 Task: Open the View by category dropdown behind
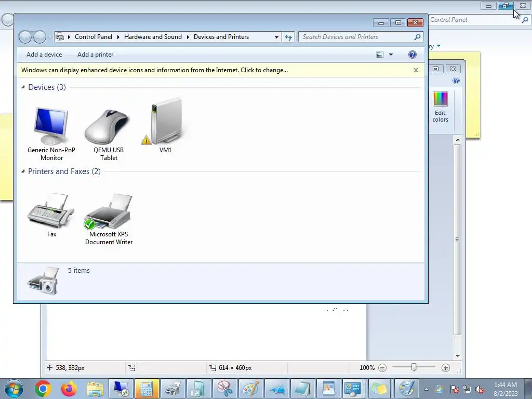pos(438,46)
